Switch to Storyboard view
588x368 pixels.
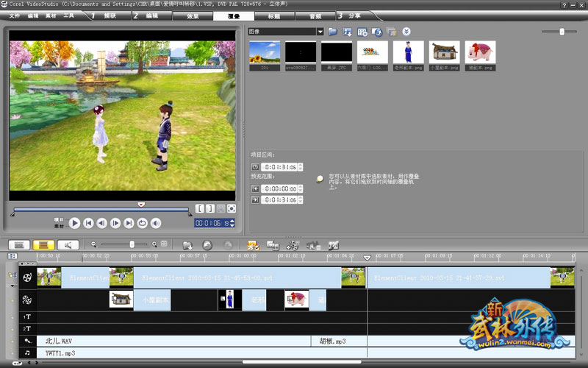click(x=19, y=245)
